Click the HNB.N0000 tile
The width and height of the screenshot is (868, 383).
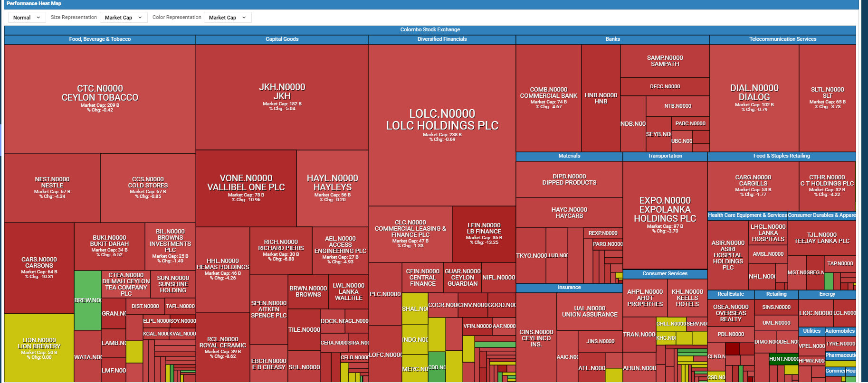(601, 98)
